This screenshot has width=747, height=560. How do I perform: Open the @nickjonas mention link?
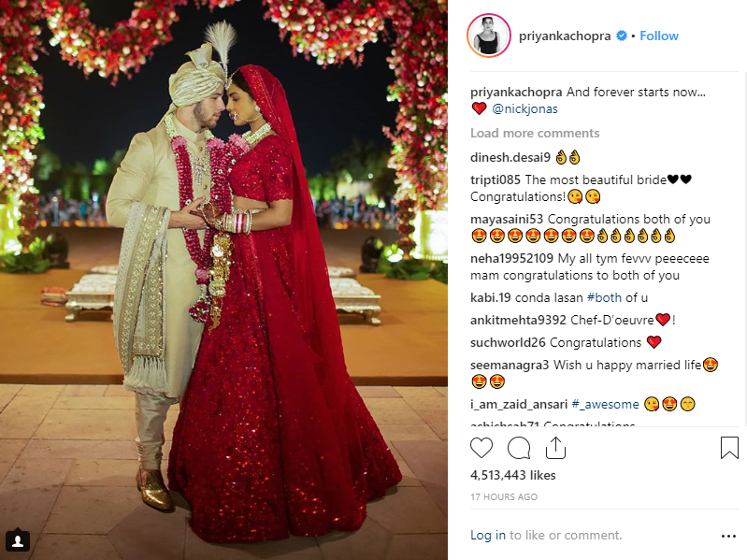[x=524, y=109]
